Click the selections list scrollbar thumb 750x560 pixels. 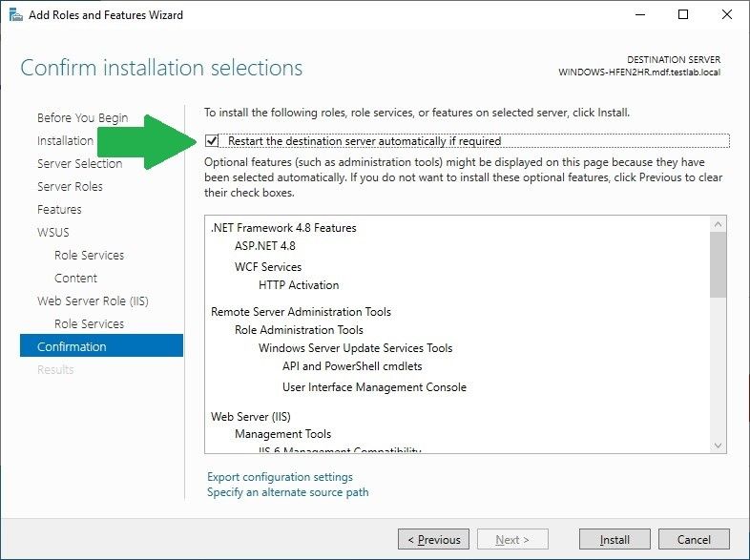pyautogui.click(x=718, y=264)
